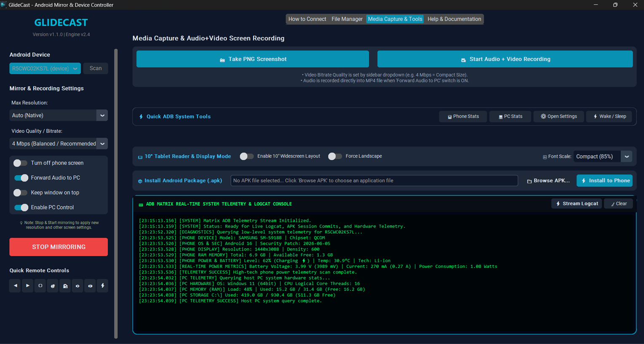Toggle Force Landscape switch
Screen dimensions: 644x344
(335, 156)
